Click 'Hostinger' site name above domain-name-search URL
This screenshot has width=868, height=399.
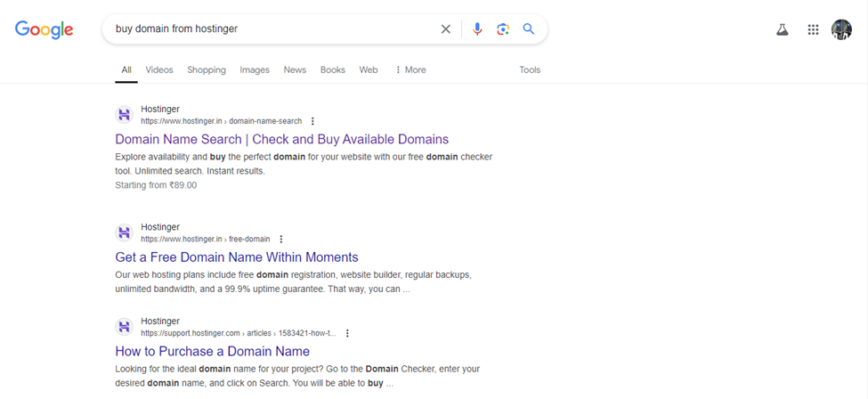point(160,110)
